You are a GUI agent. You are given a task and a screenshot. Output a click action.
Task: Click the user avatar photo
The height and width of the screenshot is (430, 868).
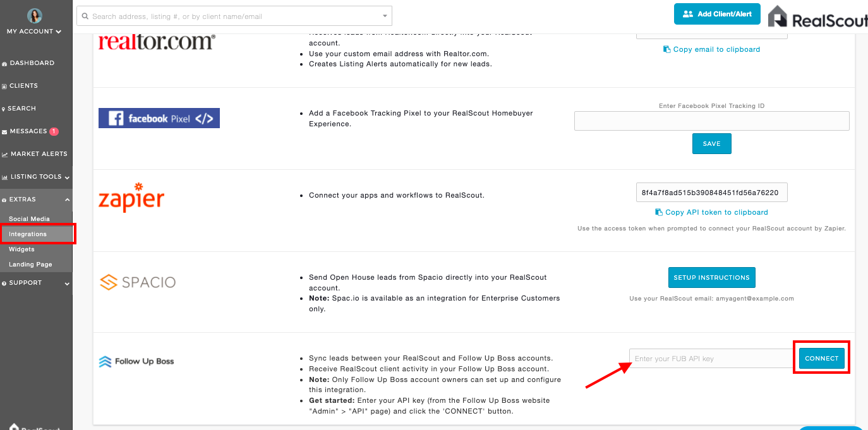pos(35,16)
